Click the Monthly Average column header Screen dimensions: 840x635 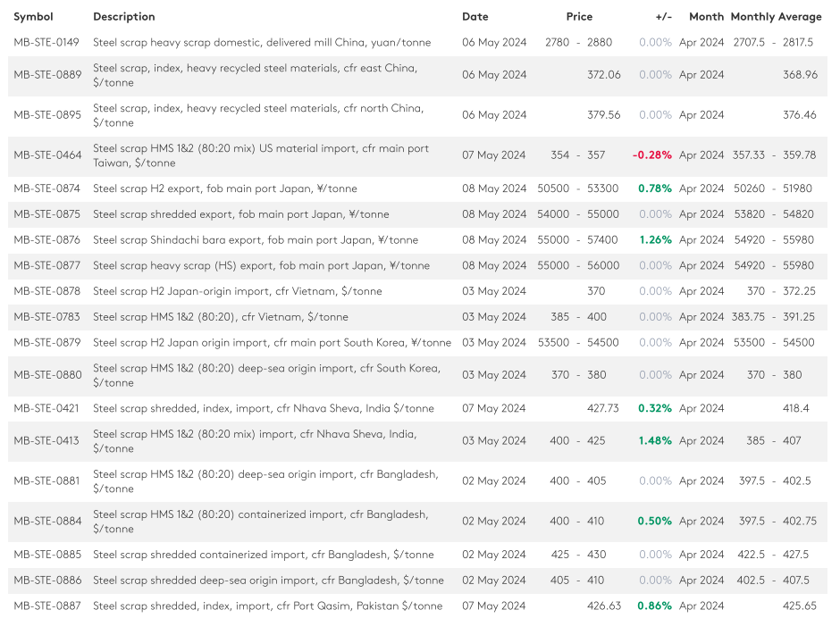pyautogui.click(x=776, y=17)
